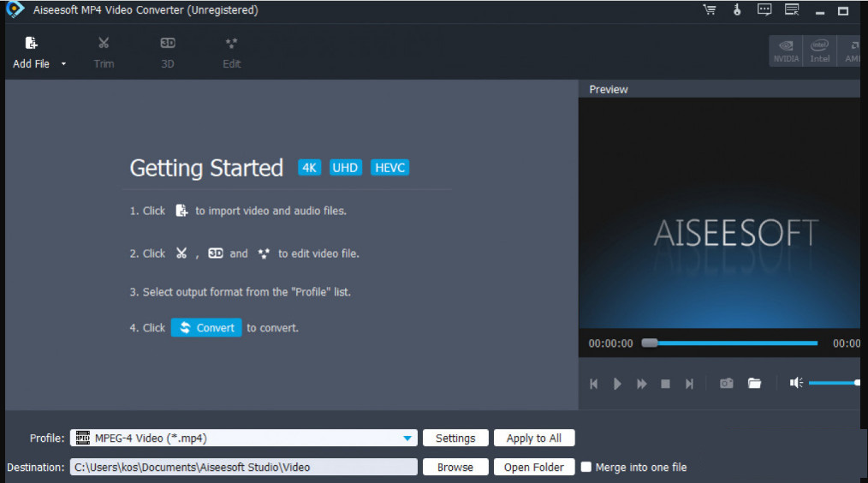Open the menu list icon in title bar
868x483 pixels.
(792, 9)
